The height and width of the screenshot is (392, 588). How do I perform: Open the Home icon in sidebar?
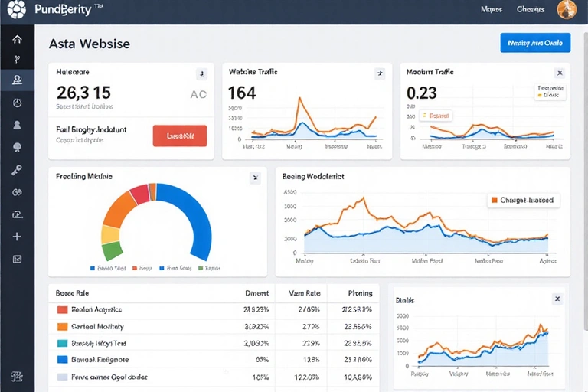pos(17,39)
